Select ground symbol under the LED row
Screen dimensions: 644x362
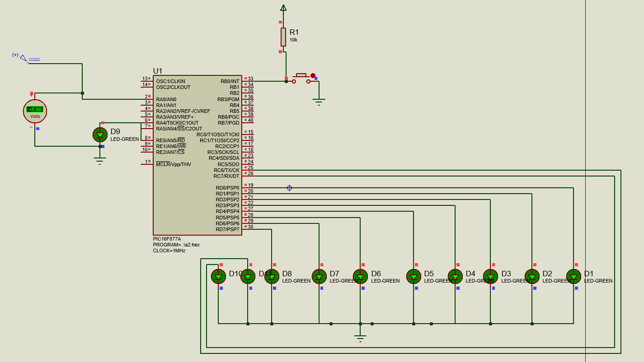click(360, 339)
